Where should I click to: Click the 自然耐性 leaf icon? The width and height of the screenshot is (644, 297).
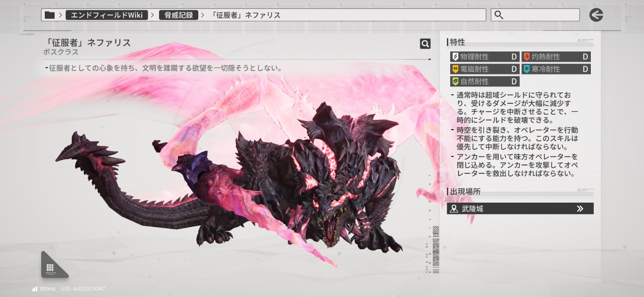[x=455, y=81]
